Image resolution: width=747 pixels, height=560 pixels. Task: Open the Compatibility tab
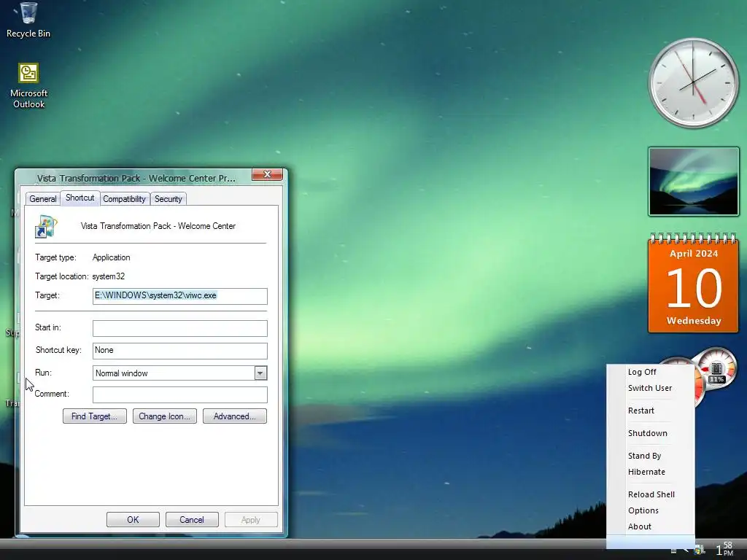pyautogui.click(x=124, y=199)
